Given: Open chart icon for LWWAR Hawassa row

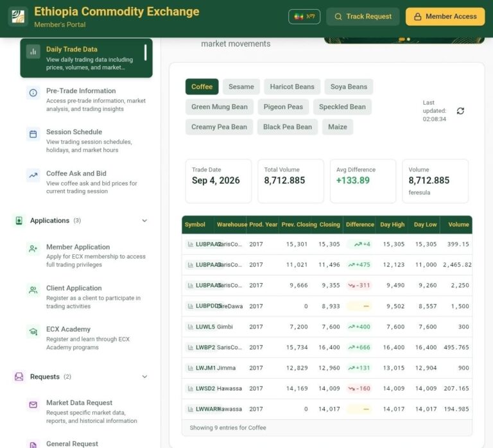Looking at the screenshot, I should (191, 409).
